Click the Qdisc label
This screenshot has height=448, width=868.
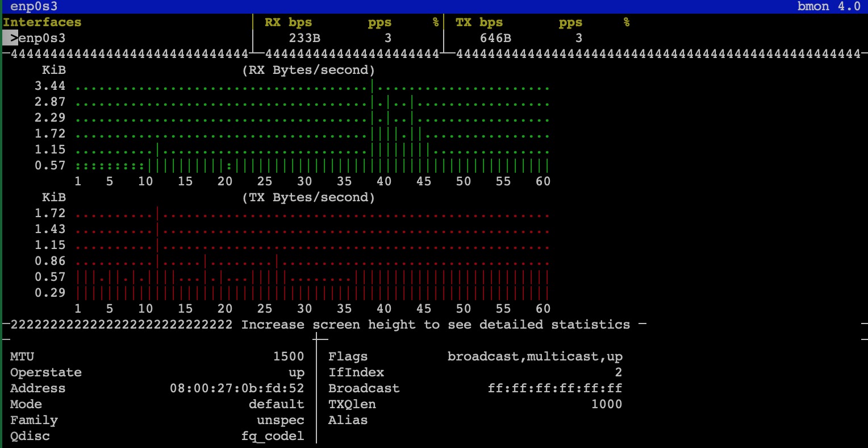click(30, 436)
